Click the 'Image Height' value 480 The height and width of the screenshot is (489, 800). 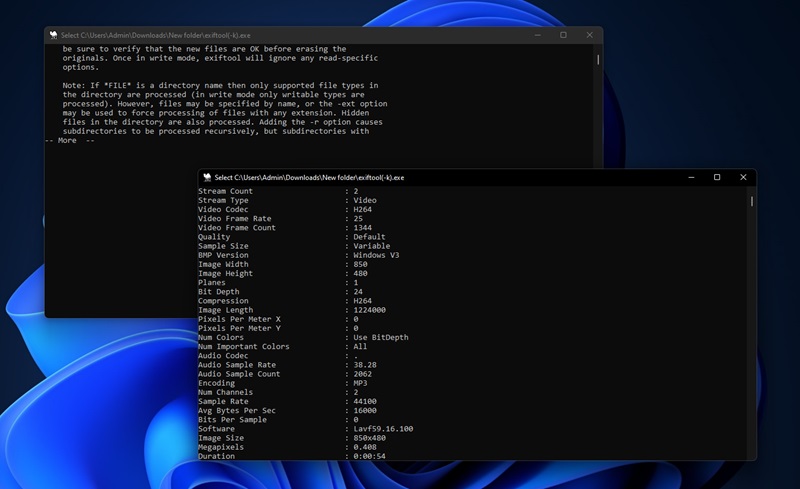click(360, 274)
